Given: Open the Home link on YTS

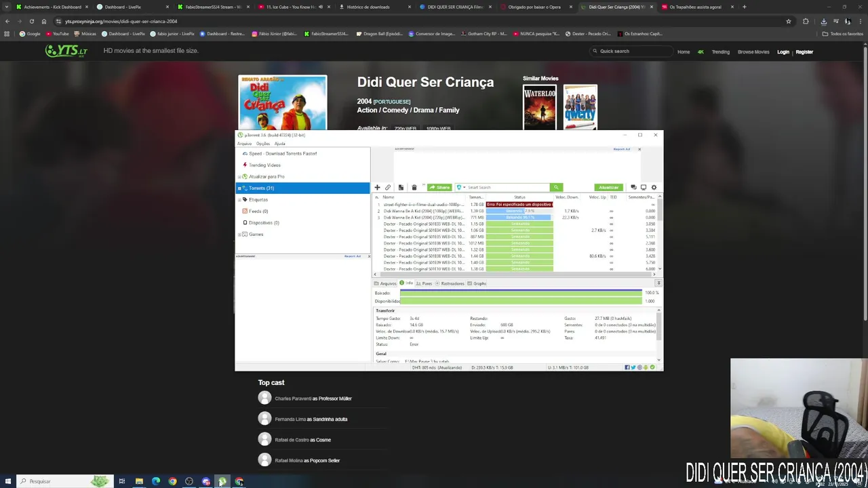Looking at the screenshot, I should point(684,52).
